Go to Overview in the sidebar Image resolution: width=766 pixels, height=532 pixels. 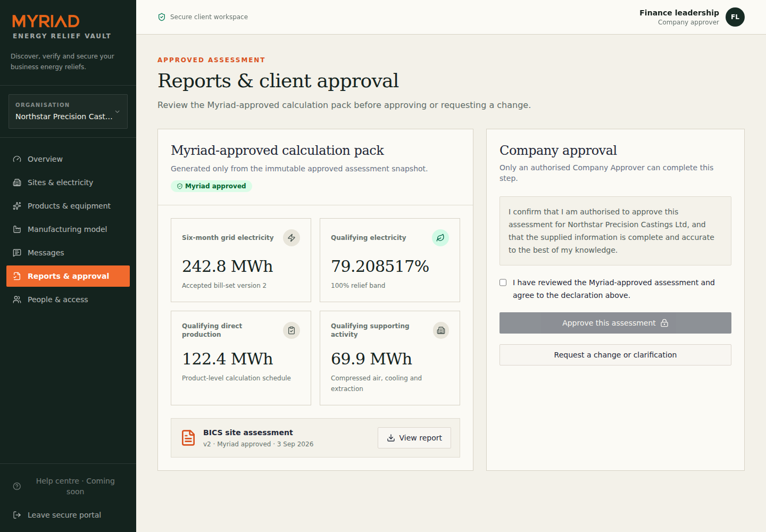68,159
